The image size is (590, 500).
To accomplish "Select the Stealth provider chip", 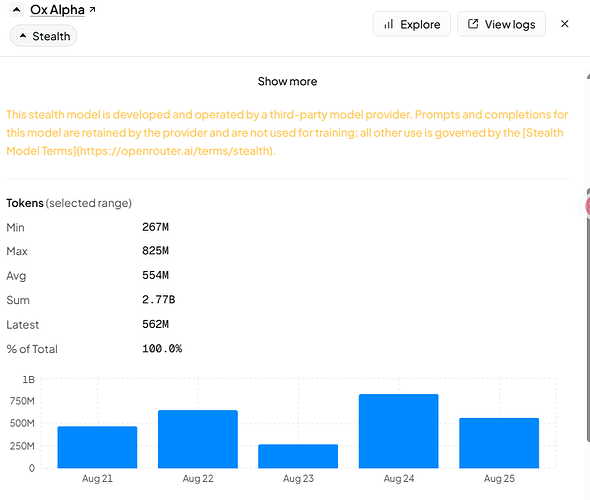I will click(43, 36).
